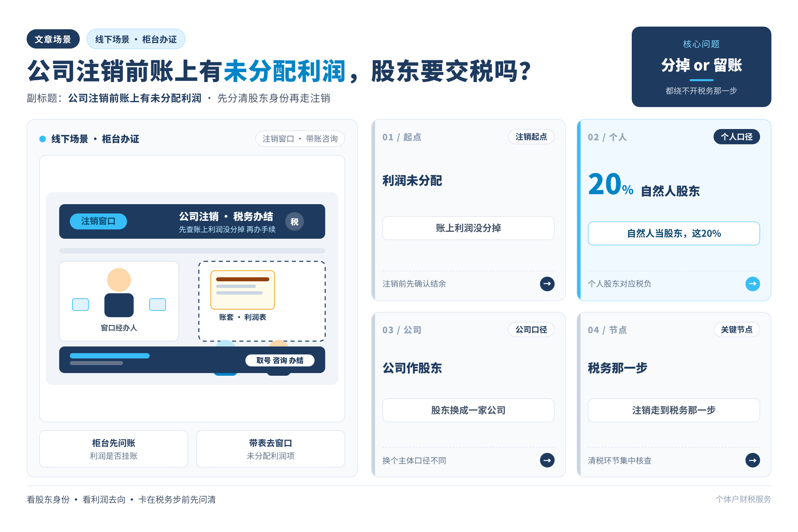Click the 注销窗口 · 带账咨询 chip
Viewport: 798px width, 532px height.
[300, 139]
